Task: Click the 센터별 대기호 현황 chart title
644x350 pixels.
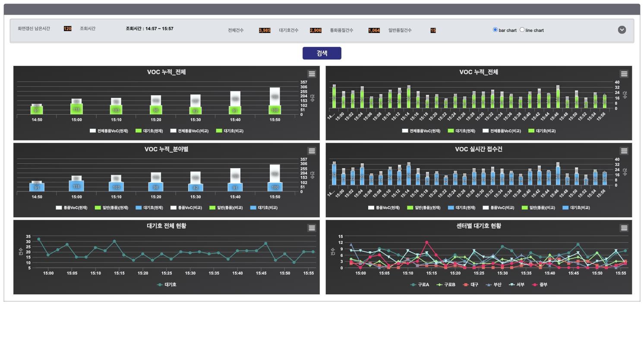Action: pyautogui.click(x=479, y=226)
